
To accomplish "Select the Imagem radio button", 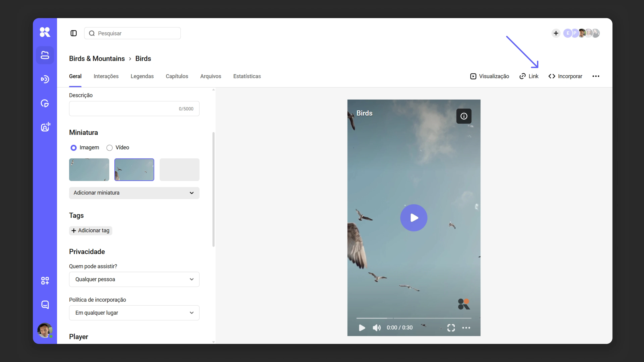I will [73, 148].
